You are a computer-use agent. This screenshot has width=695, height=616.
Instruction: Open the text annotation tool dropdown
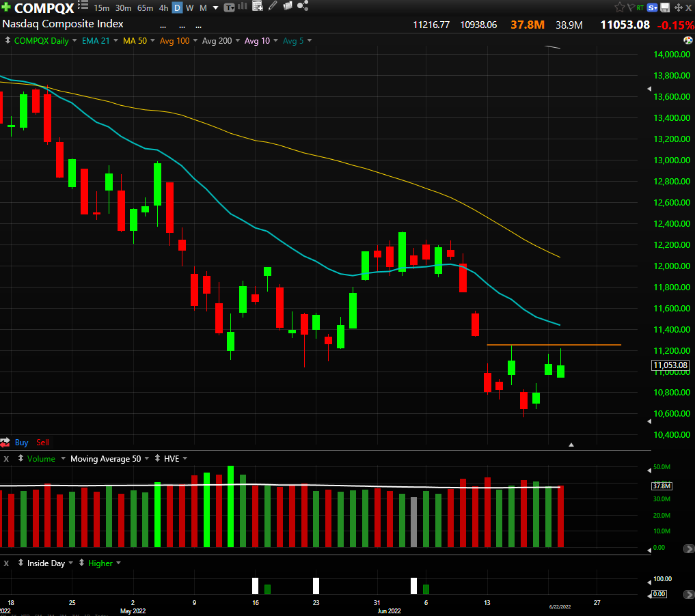(x=229, y=8)
